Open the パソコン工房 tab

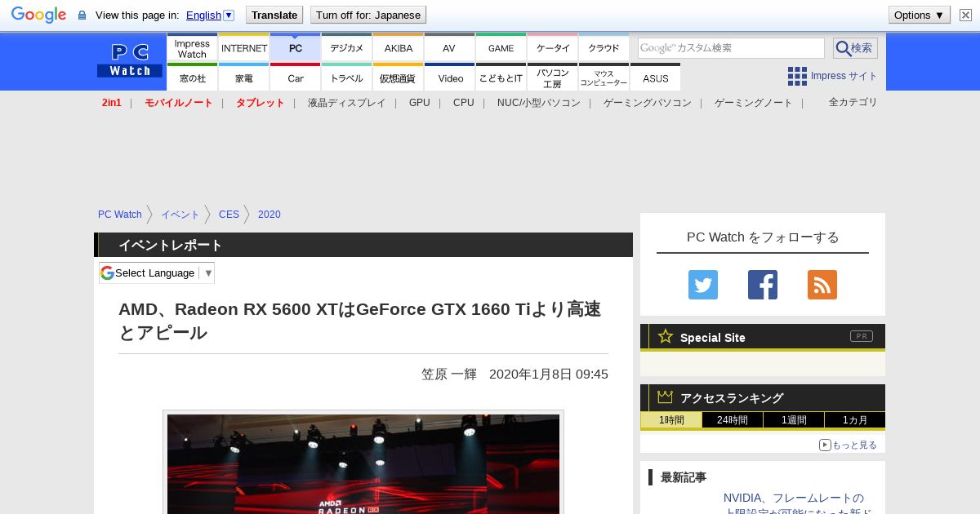point(553,78)
